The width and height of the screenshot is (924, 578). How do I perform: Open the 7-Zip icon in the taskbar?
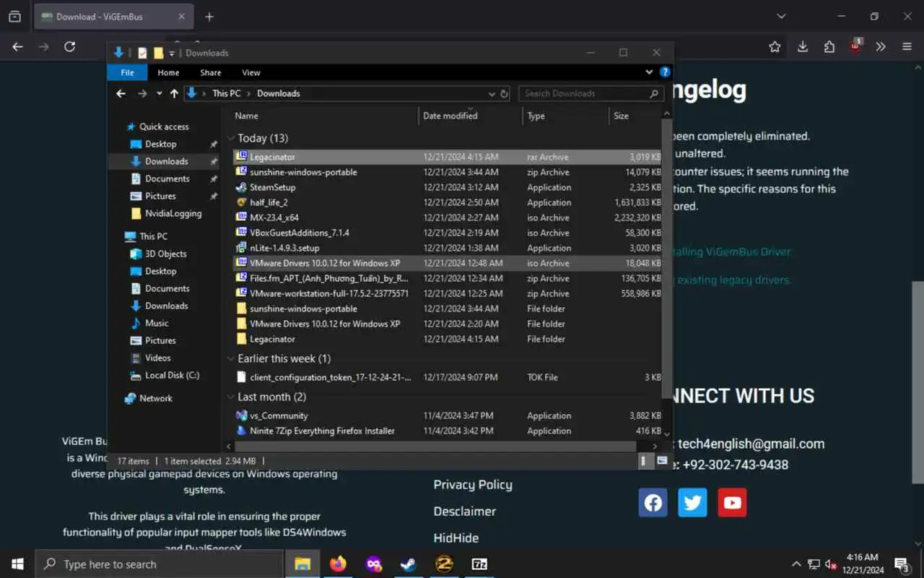coord(479,564)
